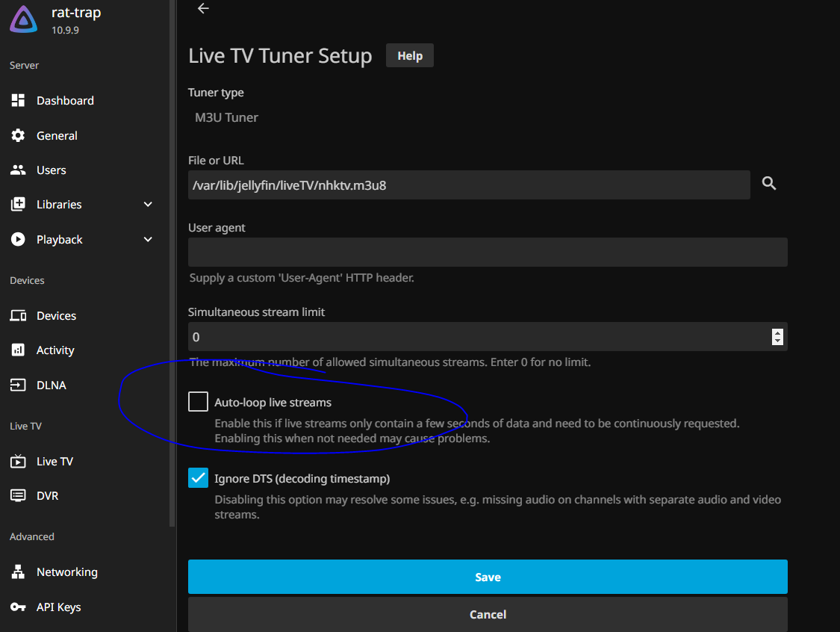The width and height of the screenshot is (840, 632).
Task: Expand the Playback submenu chevron
Action: tap(148, 240)
